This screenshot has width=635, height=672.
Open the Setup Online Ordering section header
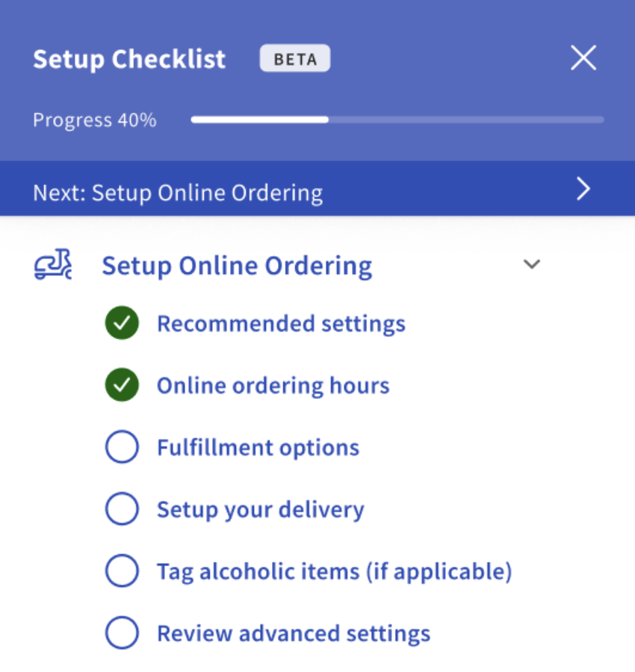[237, 265]
